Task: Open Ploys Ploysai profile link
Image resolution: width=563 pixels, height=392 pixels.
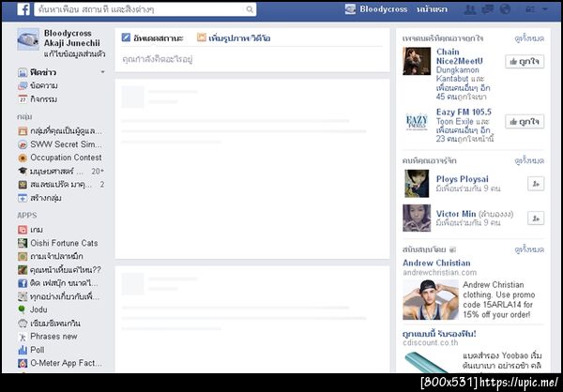Action: tap(462, 179)
